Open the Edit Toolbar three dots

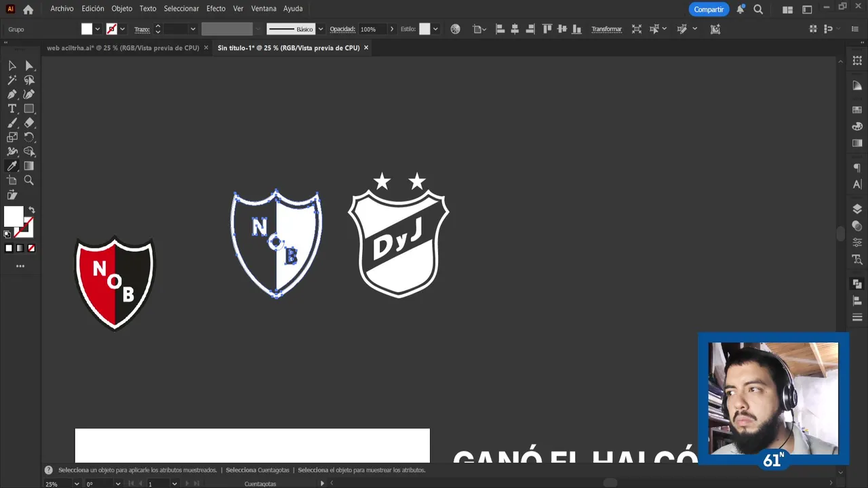(x=20, y=266)
